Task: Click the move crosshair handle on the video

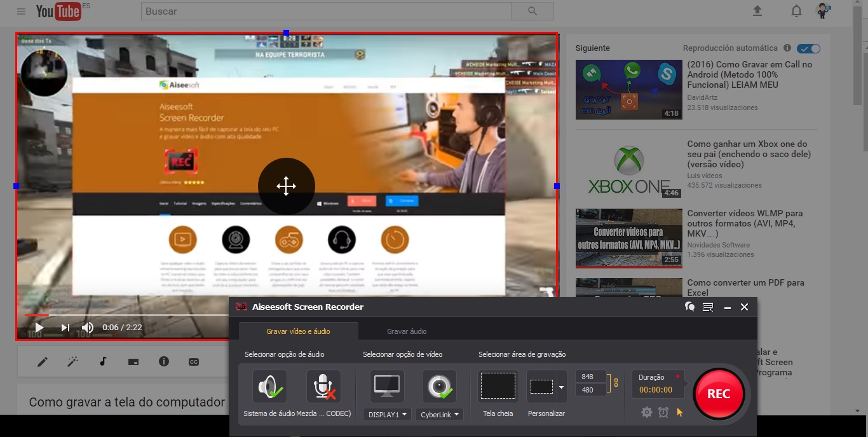Action: 286,186
